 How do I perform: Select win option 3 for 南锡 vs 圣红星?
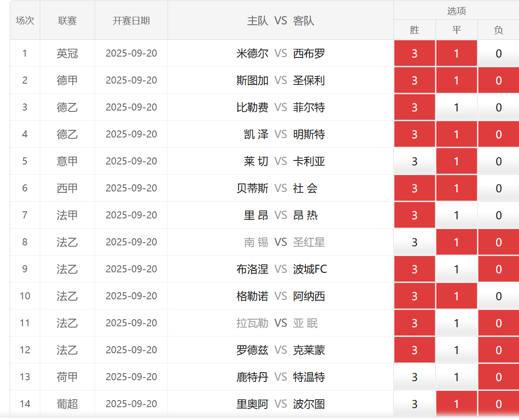(414, 242)
